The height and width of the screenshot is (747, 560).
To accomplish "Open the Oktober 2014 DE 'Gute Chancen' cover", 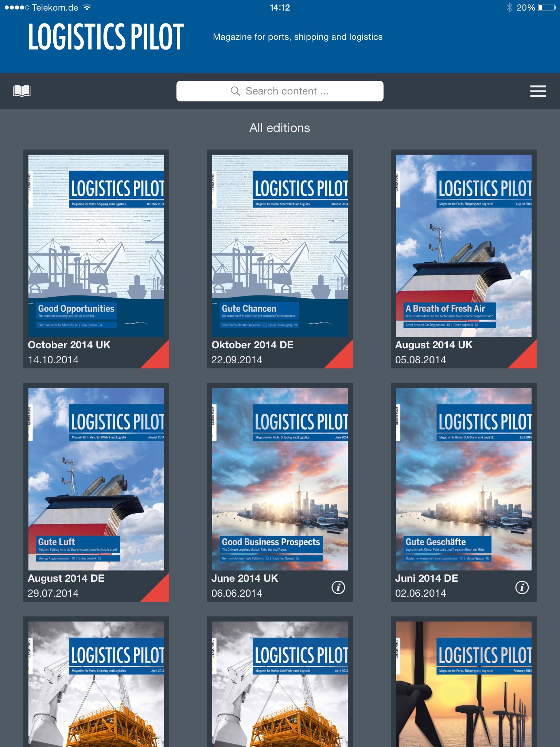I will click(x=280, y=246).
